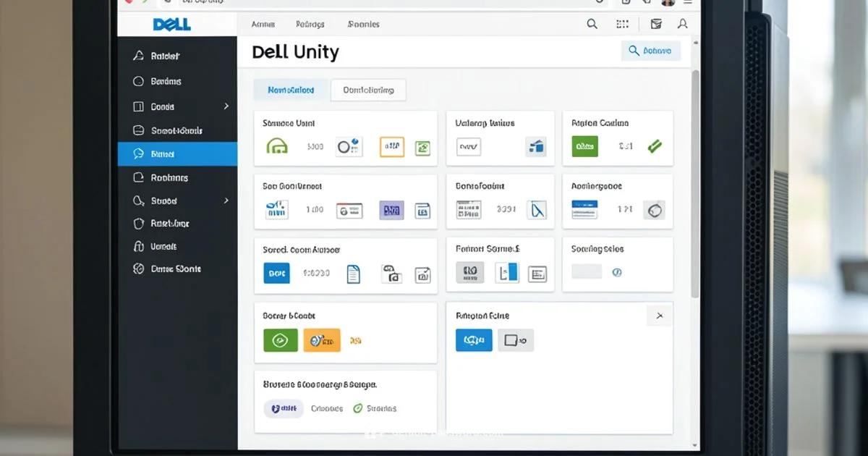Viewport: 868px width, 456px height.
Task: Open messages via the envelope icon
Action: tap(655, 24)
